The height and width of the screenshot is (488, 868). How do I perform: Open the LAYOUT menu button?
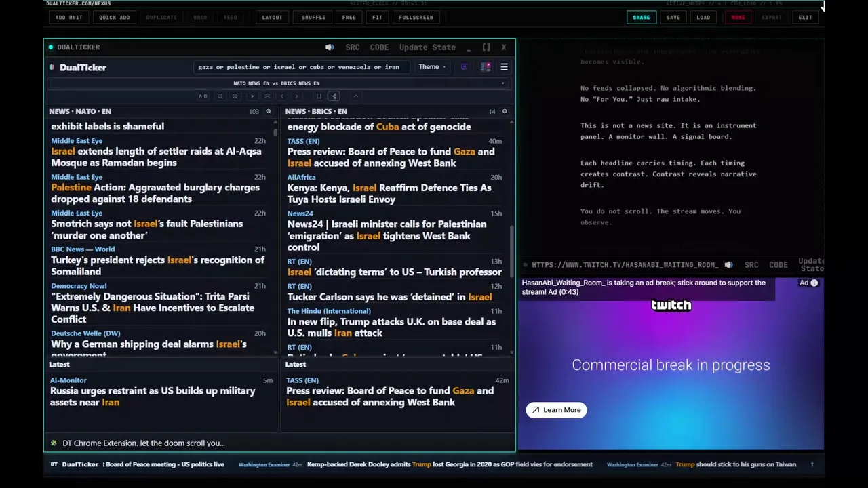point(272,18)
